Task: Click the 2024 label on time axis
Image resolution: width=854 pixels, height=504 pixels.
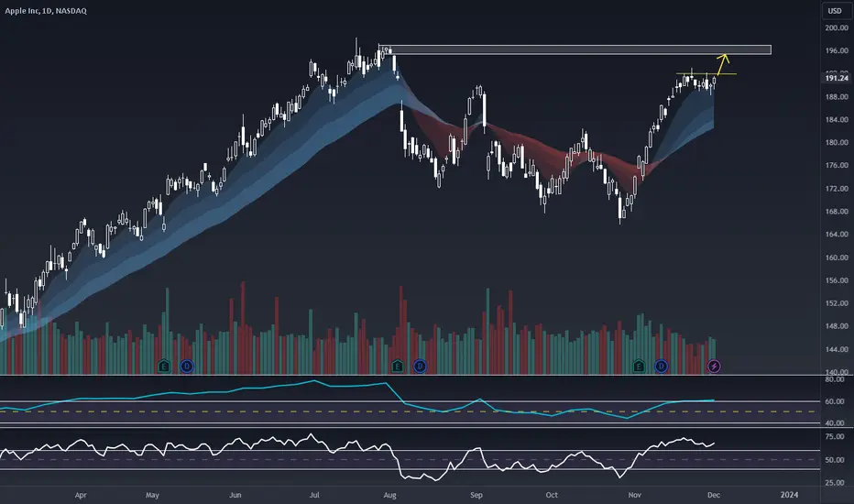Action: click(x=789, y=495)
